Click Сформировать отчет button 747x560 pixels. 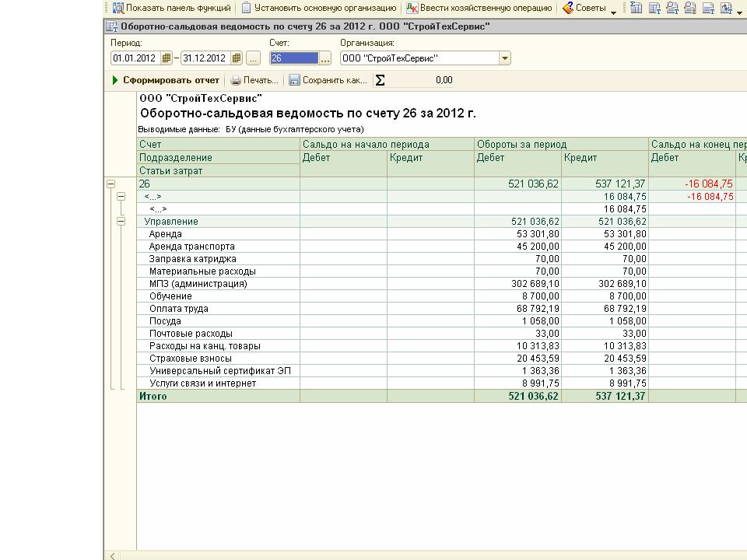[x=166, y=80]
